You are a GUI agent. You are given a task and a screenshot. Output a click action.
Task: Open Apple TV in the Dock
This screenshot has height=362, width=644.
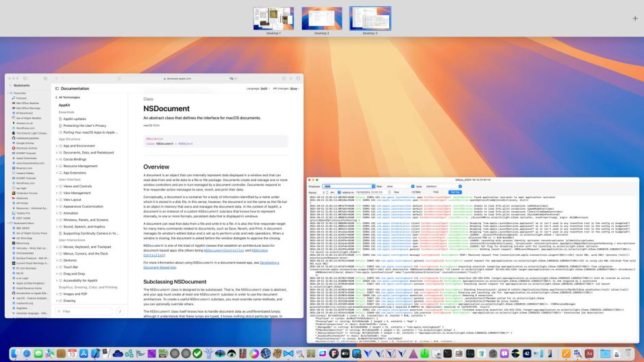coord(345,353)
